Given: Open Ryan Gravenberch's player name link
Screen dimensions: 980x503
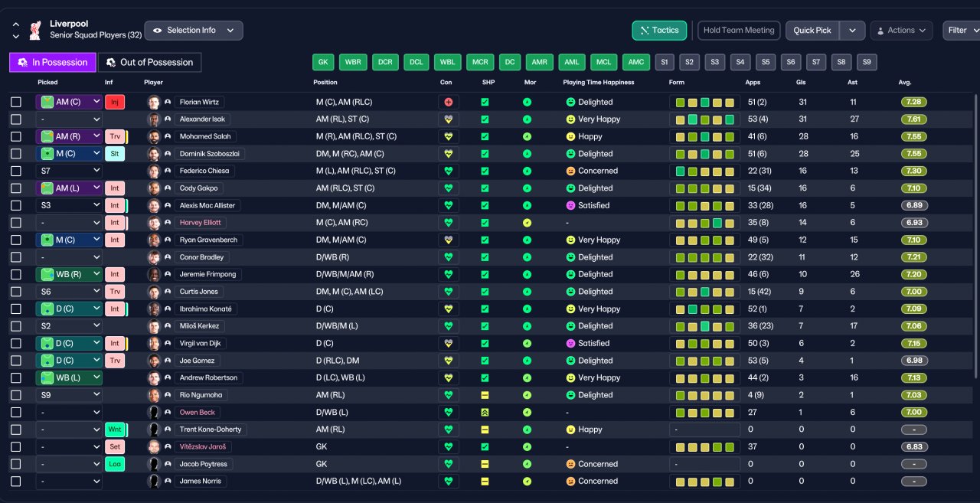Looking at the screenshot, I should 208,240.
